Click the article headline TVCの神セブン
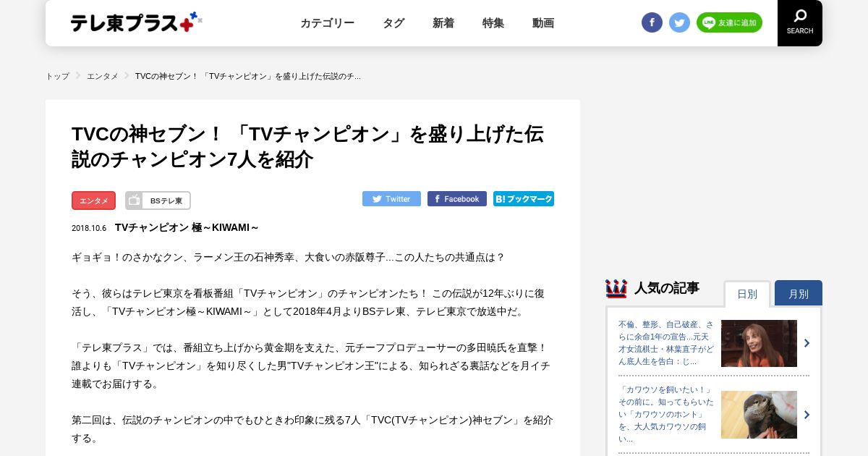 (x=307, y=146)
